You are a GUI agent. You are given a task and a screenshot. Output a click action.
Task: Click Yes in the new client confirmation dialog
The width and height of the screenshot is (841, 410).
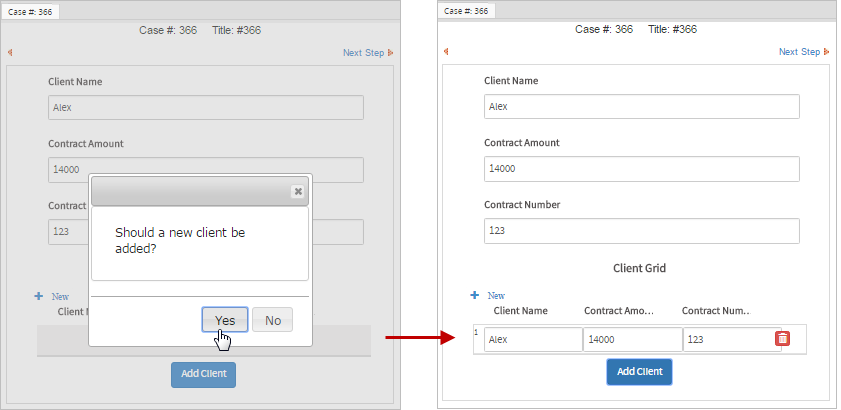pos(225,320)
